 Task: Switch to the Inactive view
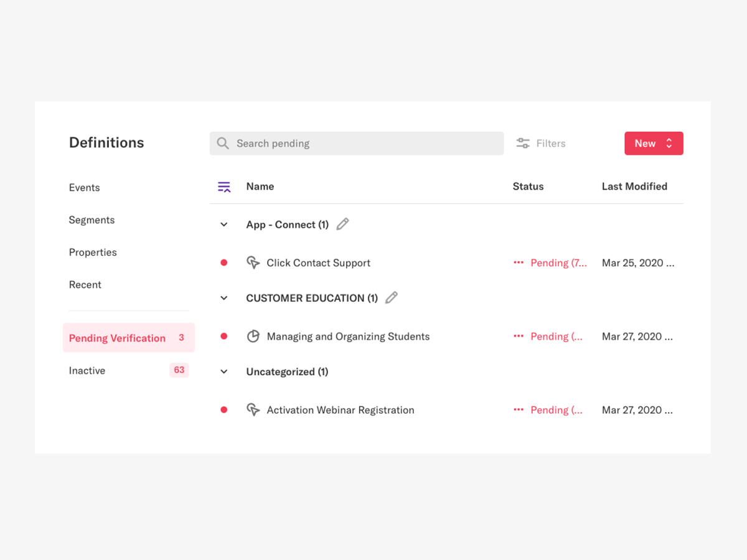click(87, 370)
